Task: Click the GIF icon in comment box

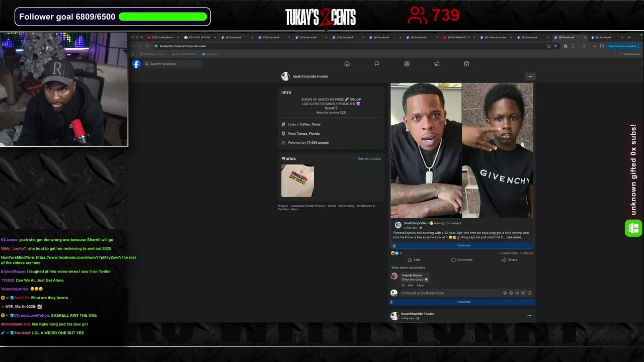Action: (523, 293)
